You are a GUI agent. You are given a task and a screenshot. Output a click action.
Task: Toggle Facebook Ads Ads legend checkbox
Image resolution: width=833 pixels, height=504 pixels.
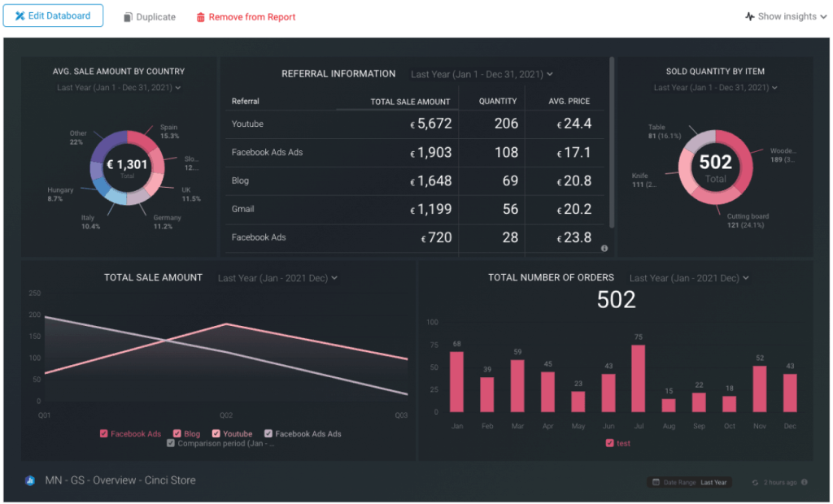coord(268,434)
